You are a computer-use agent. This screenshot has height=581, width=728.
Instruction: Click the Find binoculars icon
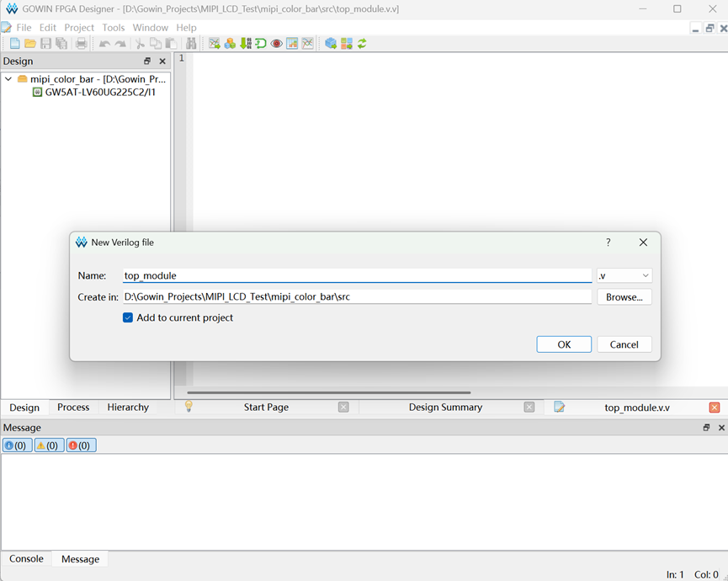191,44
